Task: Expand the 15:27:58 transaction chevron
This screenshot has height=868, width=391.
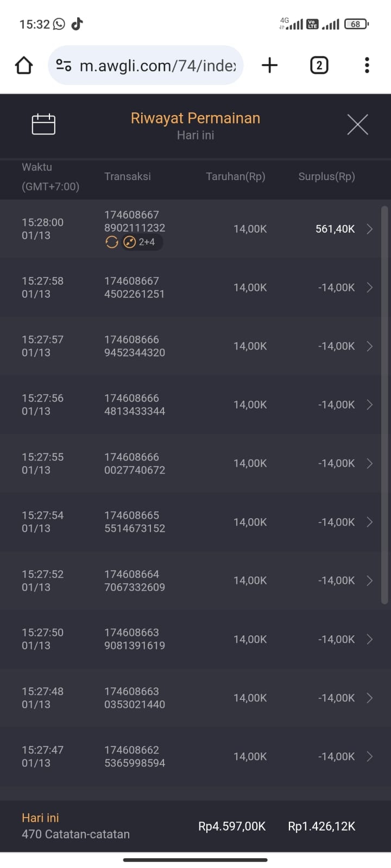Action: 369,288
